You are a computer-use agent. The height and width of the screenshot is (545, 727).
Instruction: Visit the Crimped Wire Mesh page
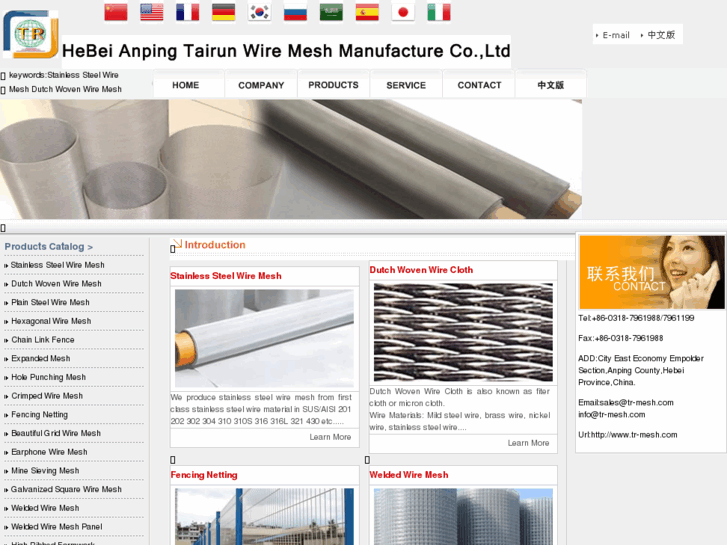pyautogui.click(x=47, y=396)
